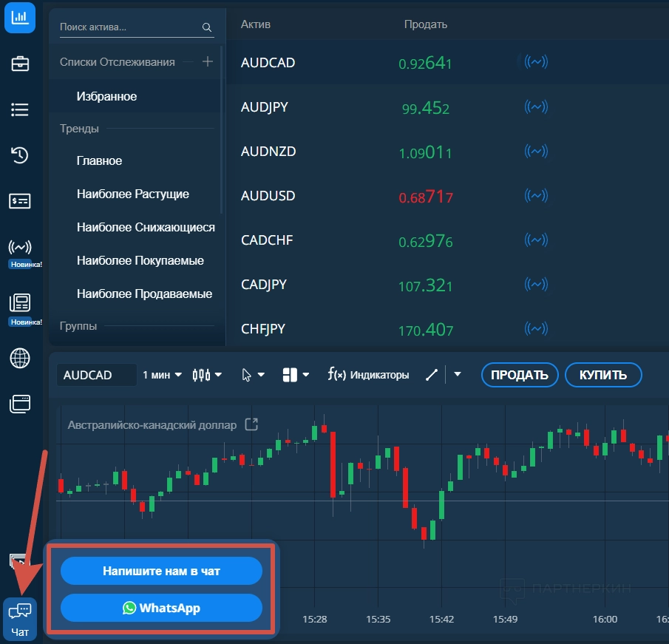Open signal icon for AUDCAD row

536,62
